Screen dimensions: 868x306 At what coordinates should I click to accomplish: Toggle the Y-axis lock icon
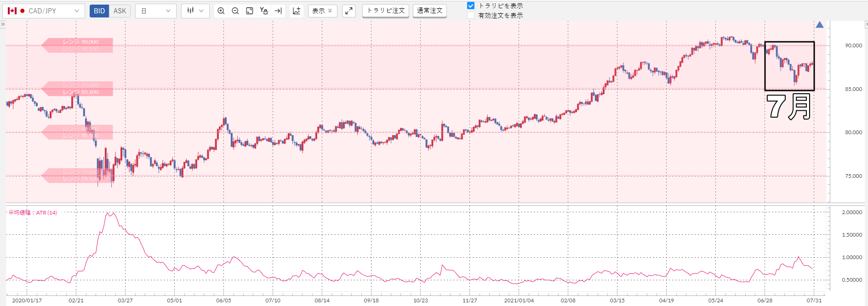[264, 11]
